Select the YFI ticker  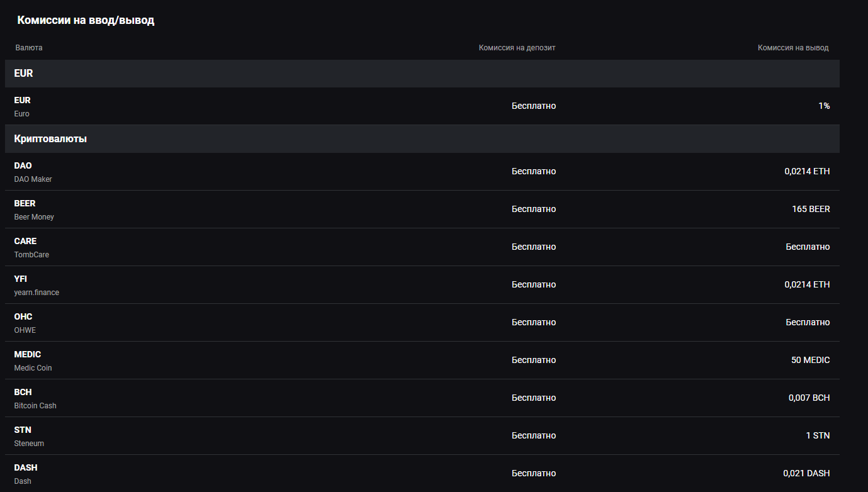[x=21, y=279]
